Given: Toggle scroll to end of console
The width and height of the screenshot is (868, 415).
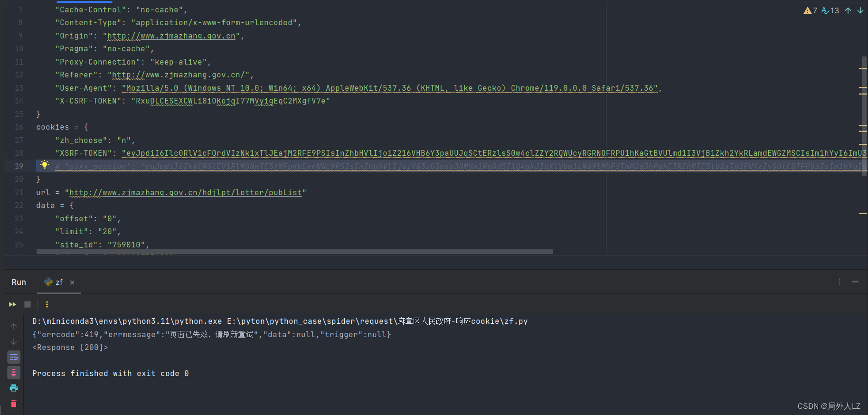Looking at the screenshot, I should pos(14,372).
